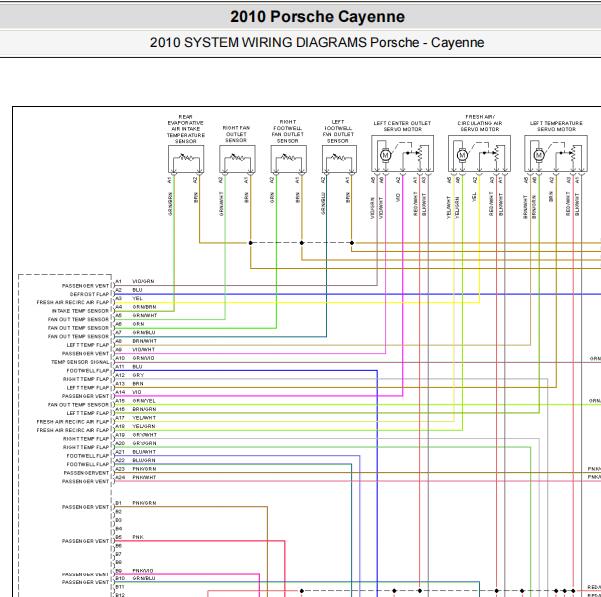The height and width of the screenshot is (597, 601).
Task: Click the "REAR EVAPORATIVE AIR INTAKE TEMPERATURE SENSOR" label
Action: point(186,129)
